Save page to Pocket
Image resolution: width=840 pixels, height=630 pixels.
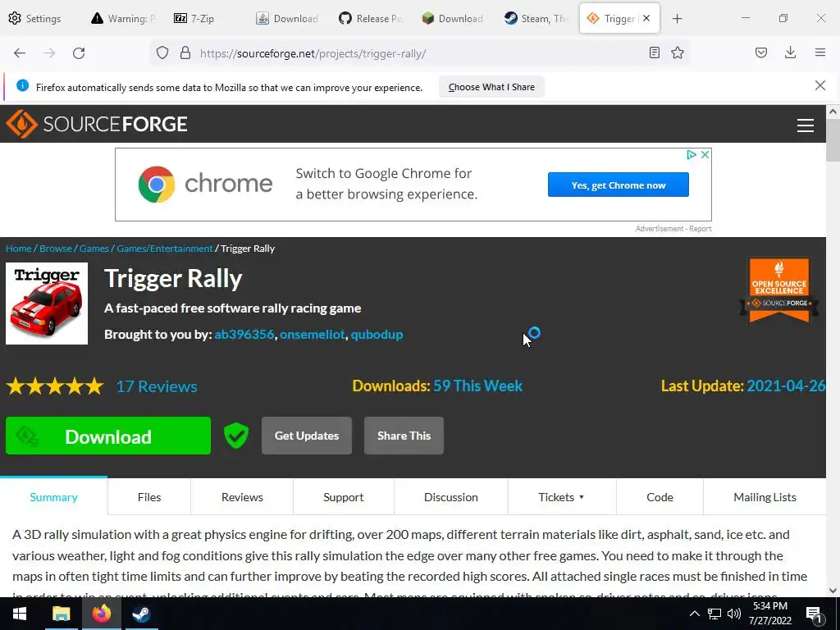[761, 52]
